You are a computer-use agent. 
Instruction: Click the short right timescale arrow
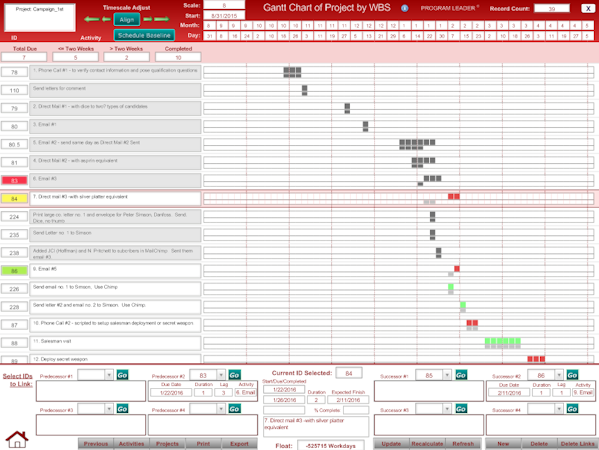[148, 19]
